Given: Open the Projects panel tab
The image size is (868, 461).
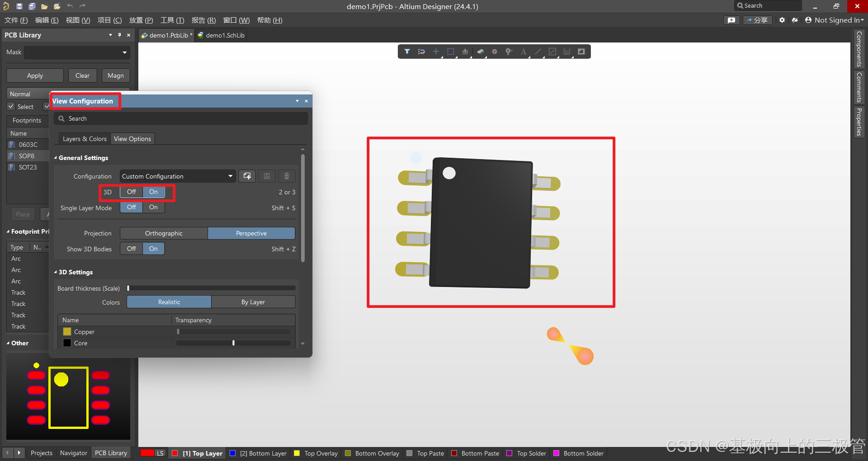Looking at the screenshot, I should (x=42, y=453).
